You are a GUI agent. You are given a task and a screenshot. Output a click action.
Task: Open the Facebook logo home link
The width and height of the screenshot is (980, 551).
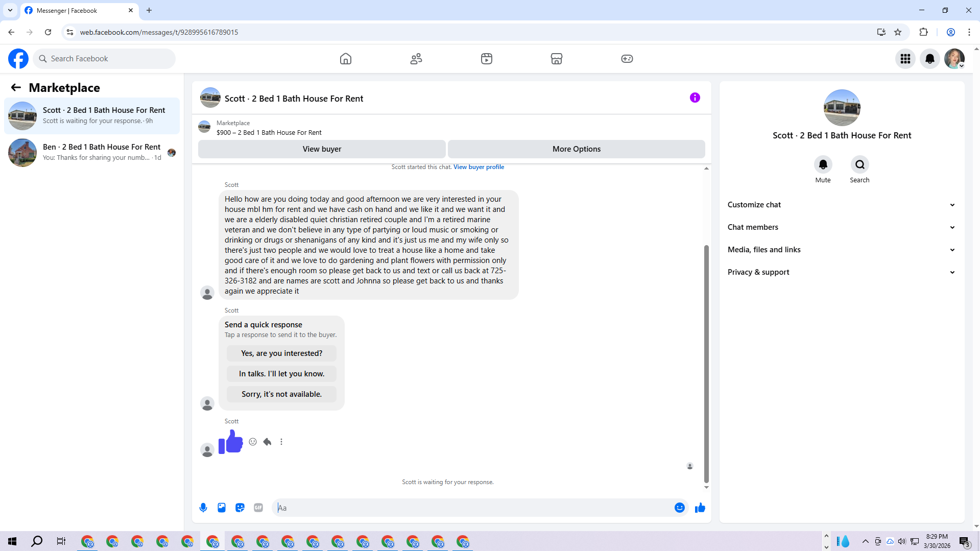18,59
